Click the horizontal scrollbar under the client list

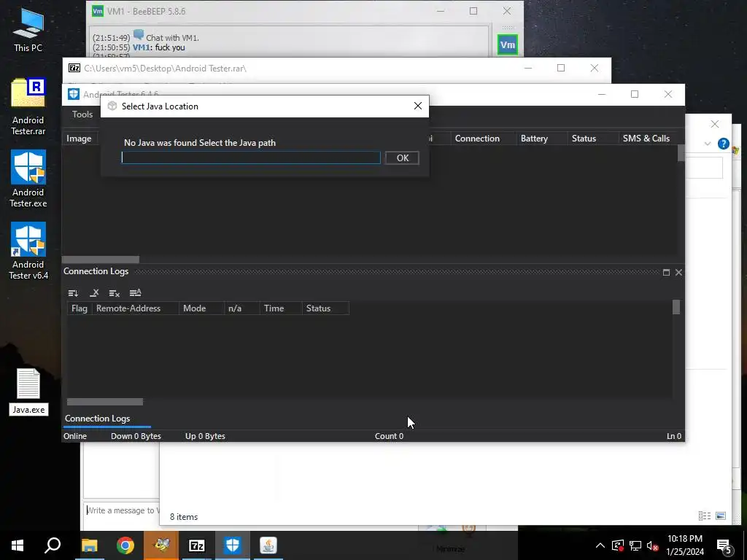pos(101,260)
